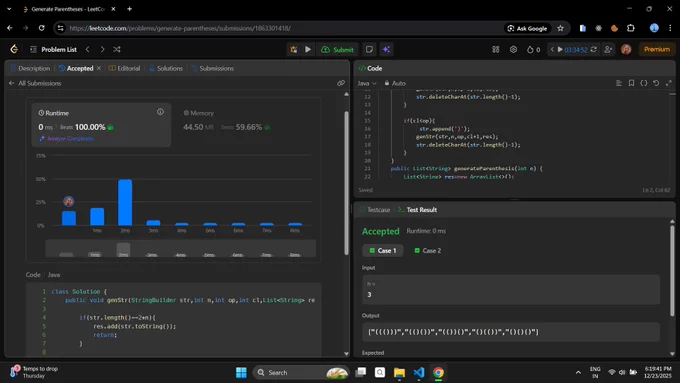This screenshot has width=680, height=383.
Task: Select the tallest 2ms bar in chart
Action: click(x=125, y=203)
